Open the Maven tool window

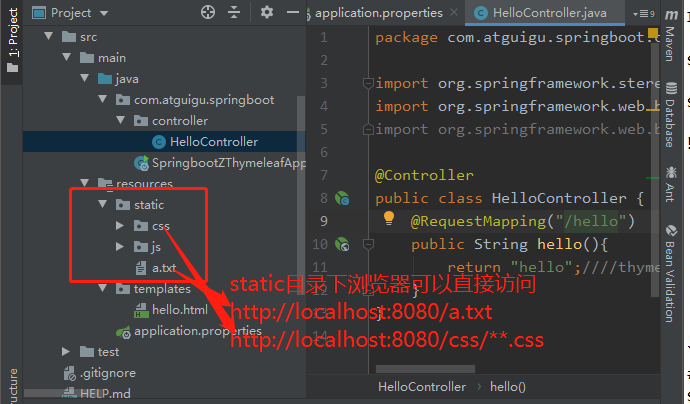pos(670,35)
